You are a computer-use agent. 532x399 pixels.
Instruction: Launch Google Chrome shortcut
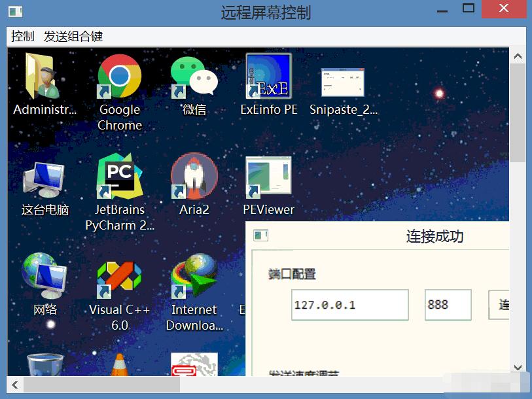(x=120, y=77)
